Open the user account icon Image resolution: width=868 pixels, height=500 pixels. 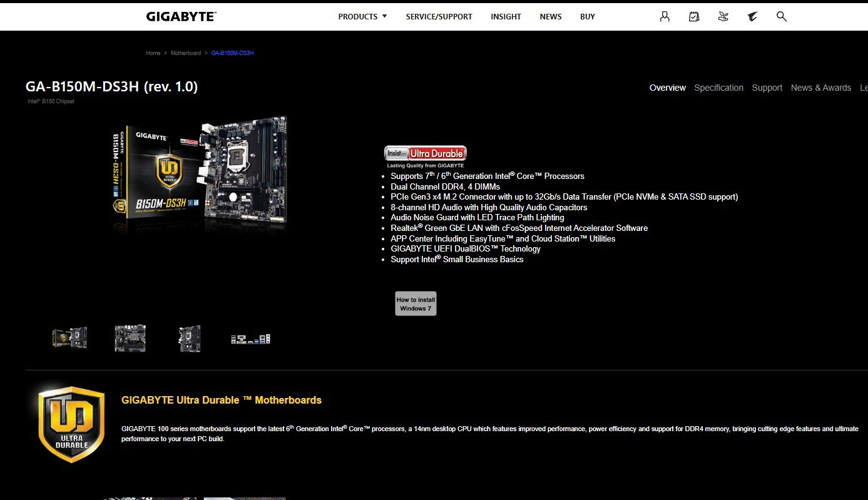click(665, 16)
